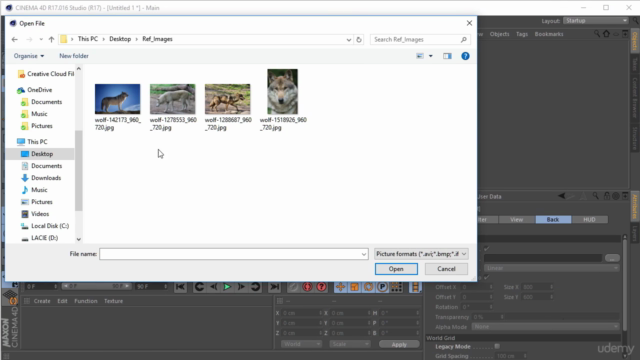Open Tags menu in Object Manager
The image size is (640, 360).
522,34
